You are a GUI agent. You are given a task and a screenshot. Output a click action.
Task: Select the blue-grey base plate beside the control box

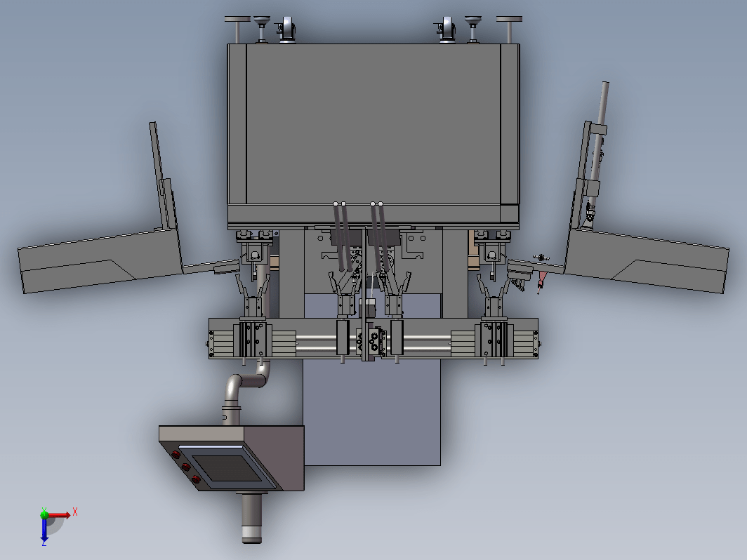tap(372, 413)
